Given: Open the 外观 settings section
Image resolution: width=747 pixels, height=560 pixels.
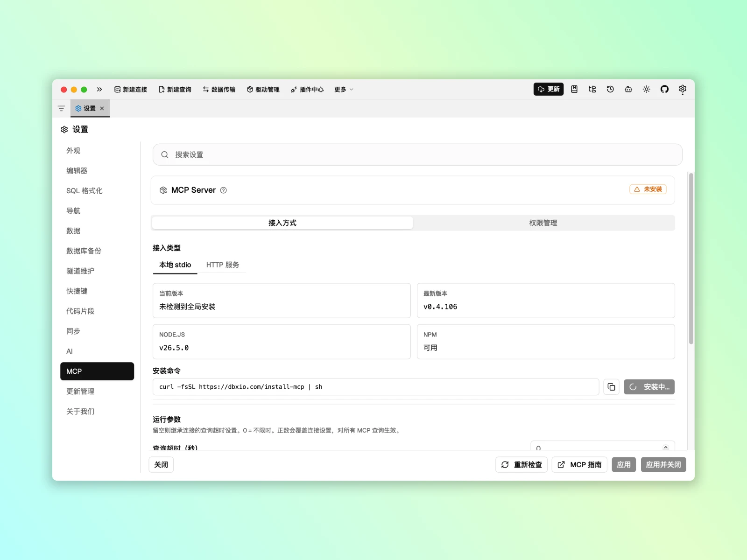Looking at the screenshot, I should pos(97,151).
